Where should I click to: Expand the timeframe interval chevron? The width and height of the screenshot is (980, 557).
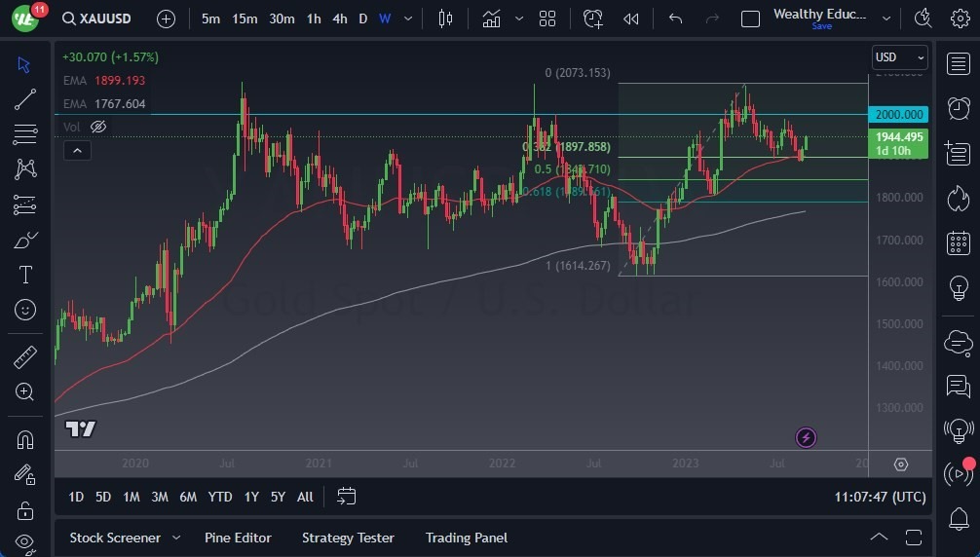pos(407,19)
